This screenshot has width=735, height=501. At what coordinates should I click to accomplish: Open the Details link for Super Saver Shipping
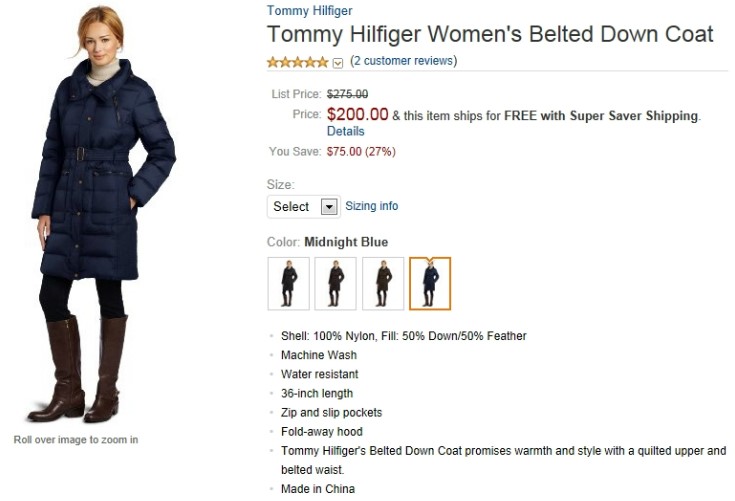coord(345,131)
